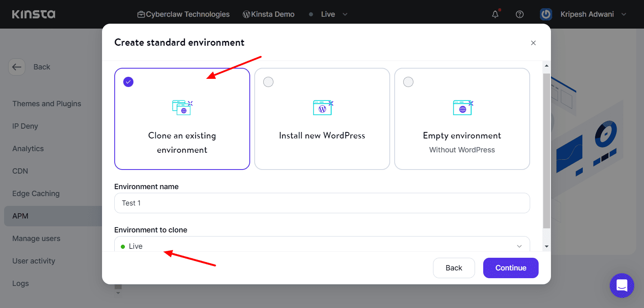Open the Live environment switcher chevron

coord(345,14)
